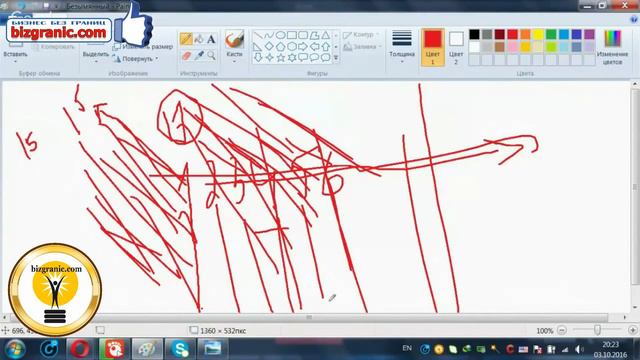Click Resize (Изменить размер) button
The width and height of the screenshot is (640, 360).
pos(143,47)
